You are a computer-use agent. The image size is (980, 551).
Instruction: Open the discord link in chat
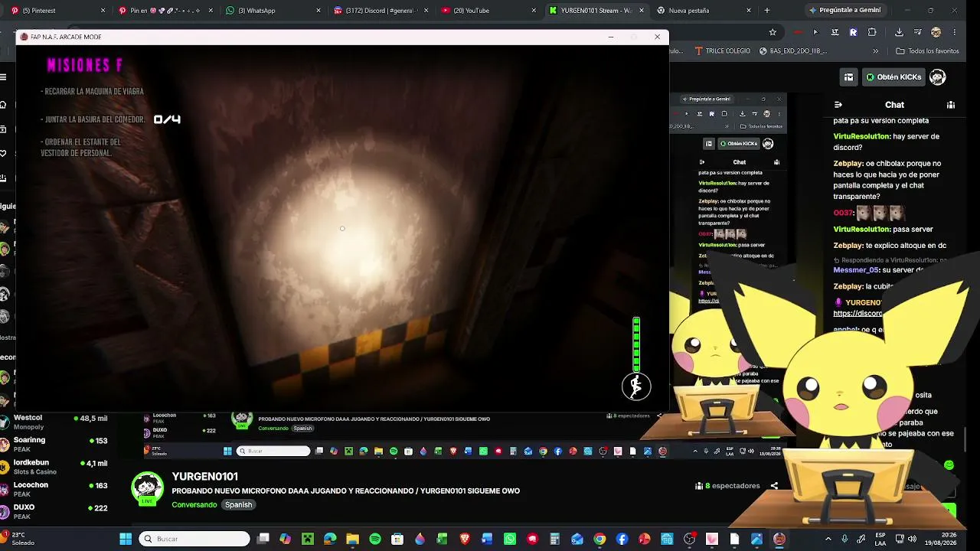(857, 313)
